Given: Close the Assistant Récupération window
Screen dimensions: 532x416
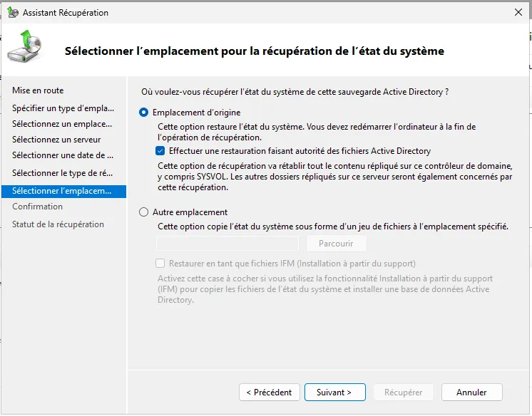Looking at the screenshot, I should click(x=518, y=13).
